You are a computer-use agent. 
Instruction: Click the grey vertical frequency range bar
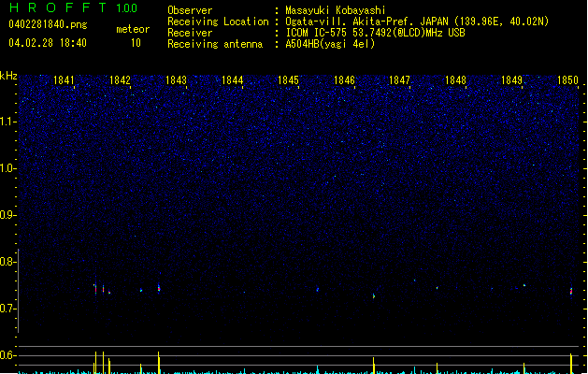click(x=18, y=291)
